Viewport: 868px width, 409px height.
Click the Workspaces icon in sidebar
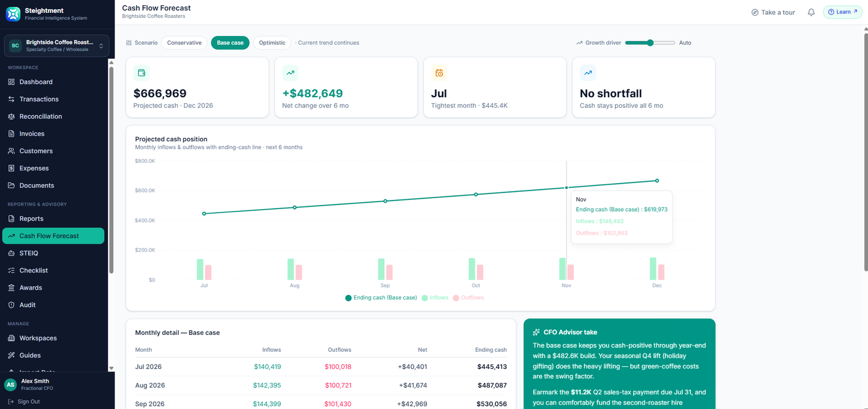click(x=11, y=338)
